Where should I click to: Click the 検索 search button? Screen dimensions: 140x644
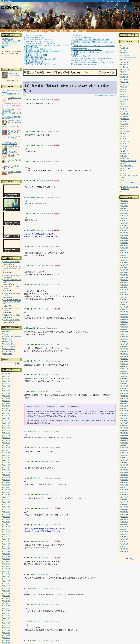[18, 364]
